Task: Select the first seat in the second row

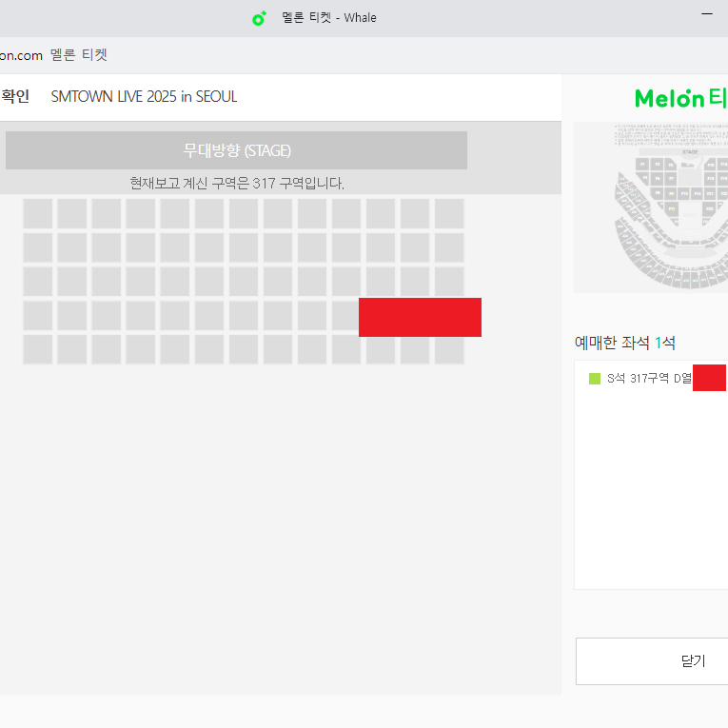Action: [38, 247]
